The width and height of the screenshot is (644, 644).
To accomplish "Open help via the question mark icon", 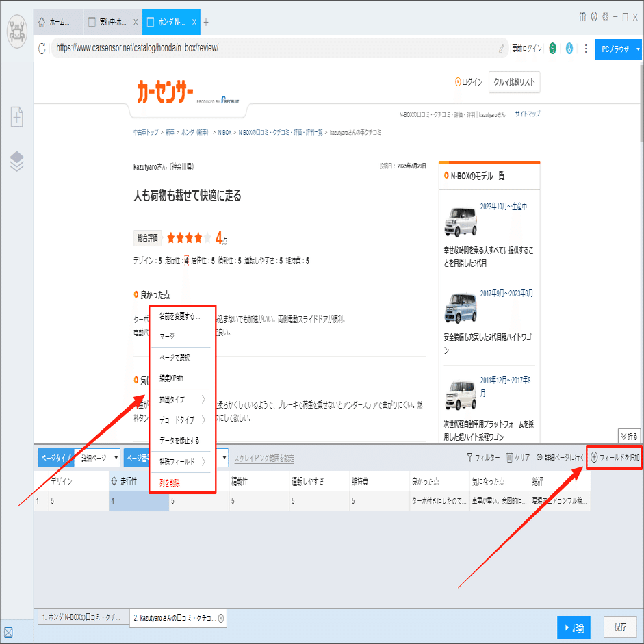I will pyautogui.click(x=594, y=17).
